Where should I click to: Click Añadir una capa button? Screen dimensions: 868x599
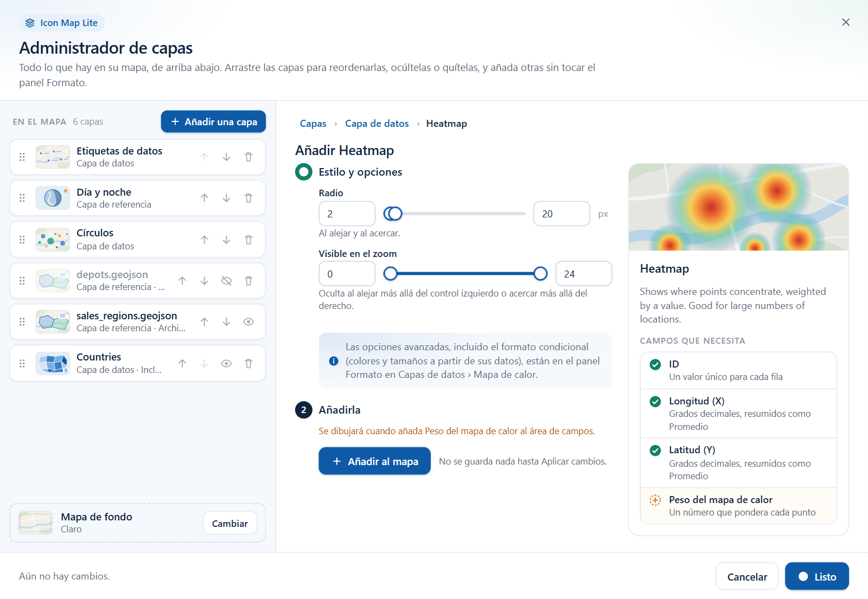[213, 121]
